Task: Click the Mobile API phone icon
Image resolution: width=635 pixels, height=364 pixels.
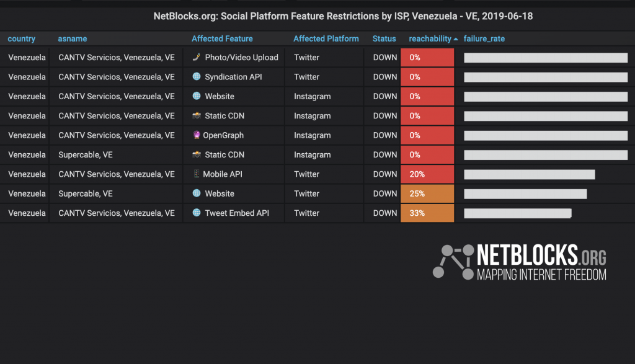Action: pos(197,174)
